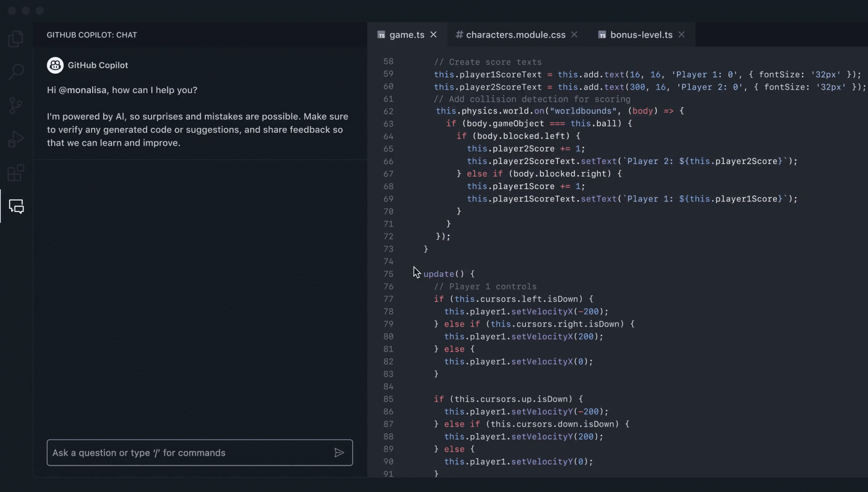Close the bonus-level.ts tab

click(682, 35)
